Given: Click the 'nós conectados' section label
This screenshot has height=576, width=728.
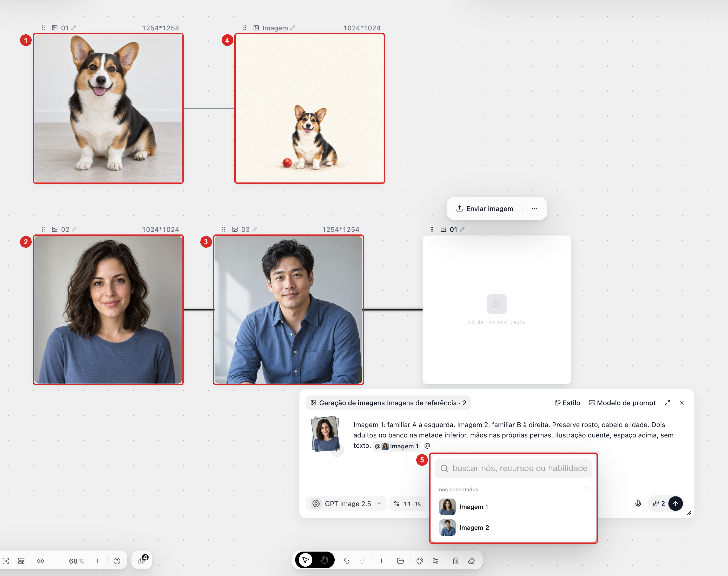Looking at the screenshot, I should click(x=458, y=489).
